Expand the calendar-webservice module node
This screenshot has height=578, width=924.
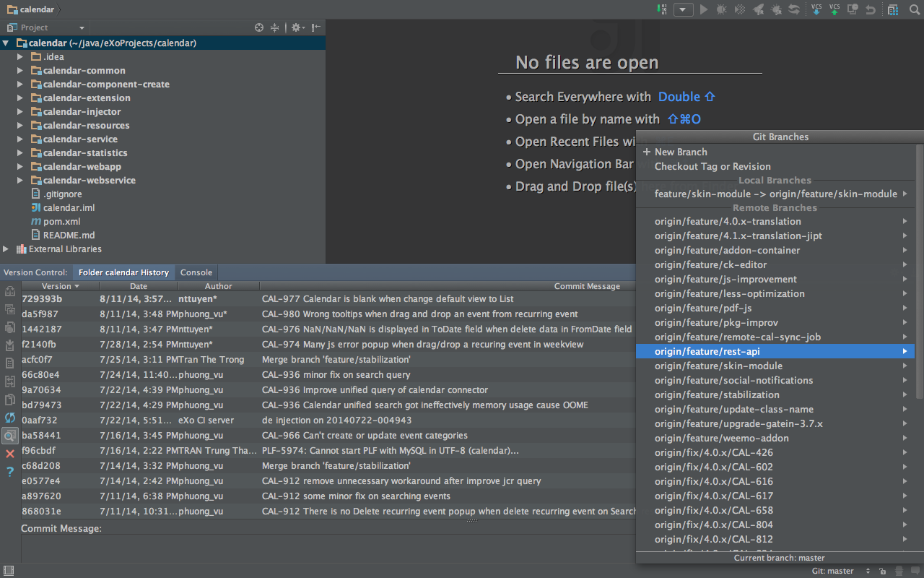point(20,180)
